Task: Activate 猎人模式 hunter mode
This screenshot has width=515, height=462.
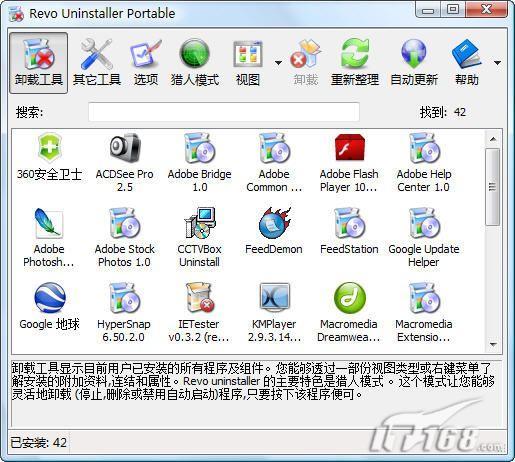Action: click(x=195, y=63)
